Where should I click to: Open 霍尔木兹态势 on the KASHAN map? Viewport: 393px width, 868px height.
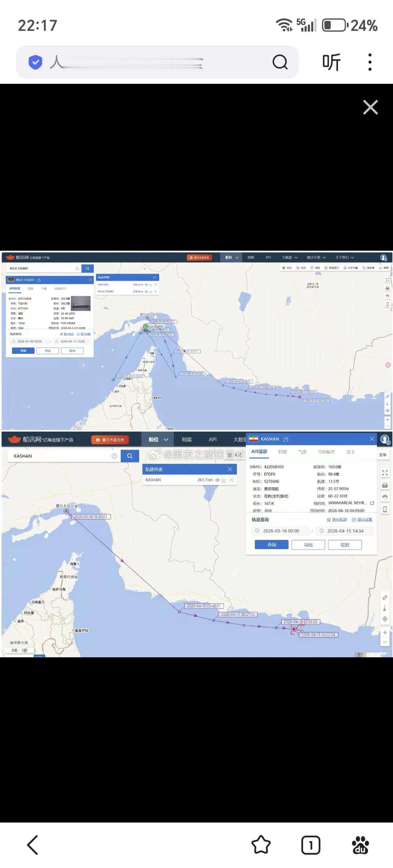[110, 440]
